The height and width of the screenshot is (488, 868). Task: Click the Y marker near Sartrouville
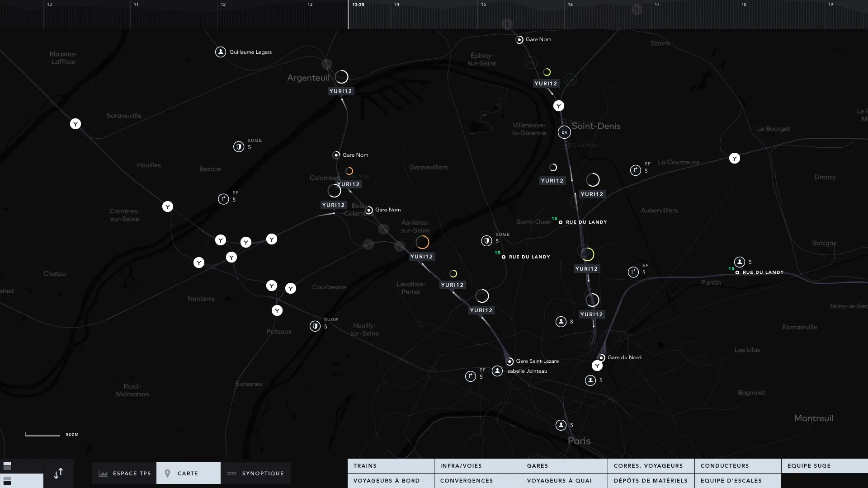click(75, 124)
